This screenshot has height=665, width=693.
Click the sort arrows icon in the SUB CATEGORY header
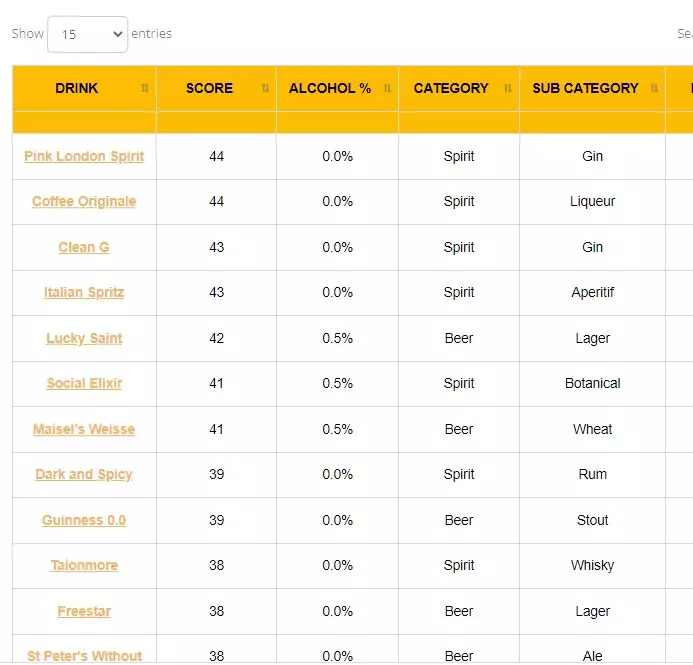(654, 88)
